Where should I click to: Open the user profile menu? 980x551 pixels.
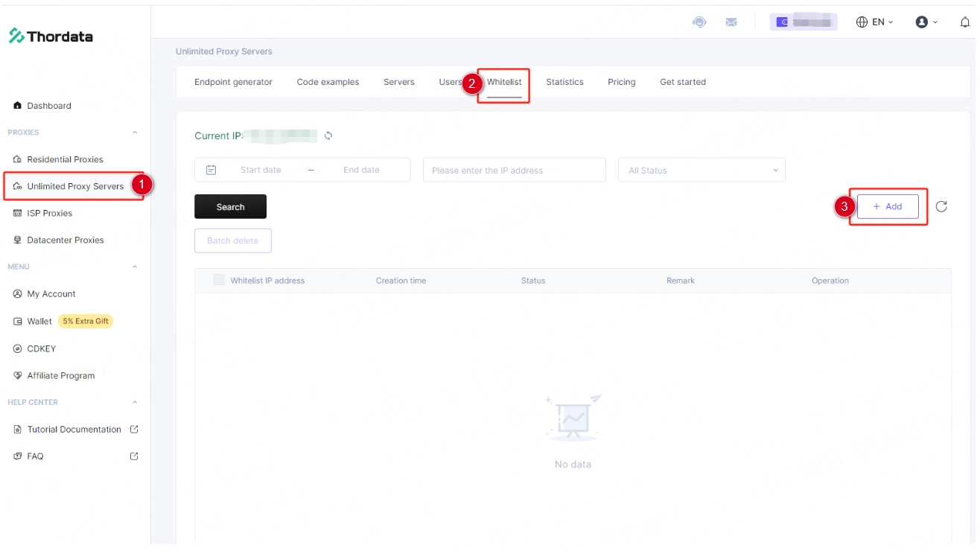coord(927,22)
